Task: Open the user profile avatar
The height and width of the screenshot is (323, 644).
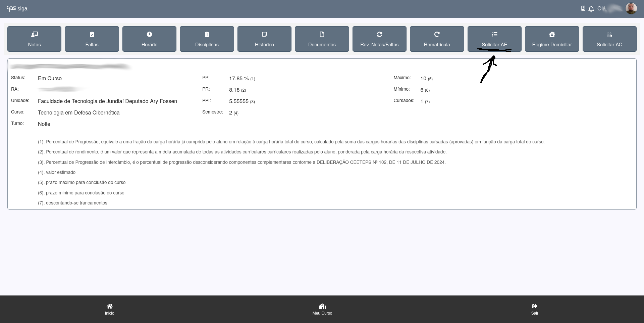Action: [x=631, y=9]
